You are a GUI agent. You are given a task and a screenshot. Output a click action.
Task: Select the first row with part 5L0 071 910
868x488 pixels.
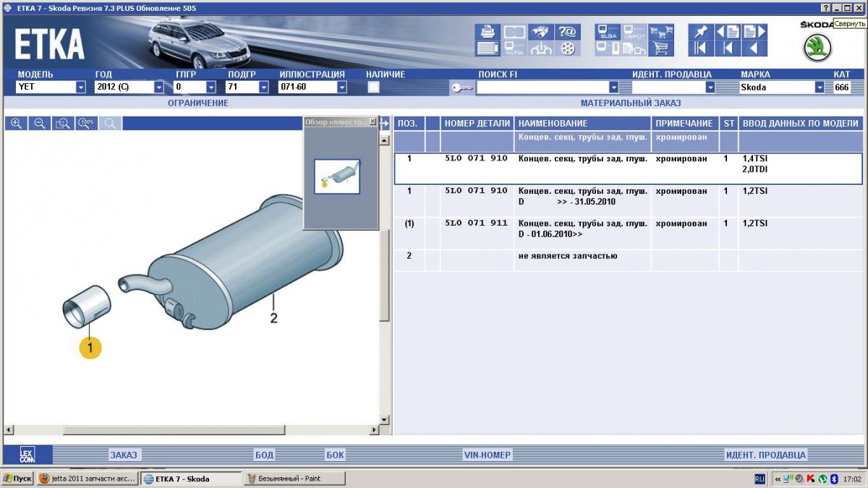[x=629, y=168]
